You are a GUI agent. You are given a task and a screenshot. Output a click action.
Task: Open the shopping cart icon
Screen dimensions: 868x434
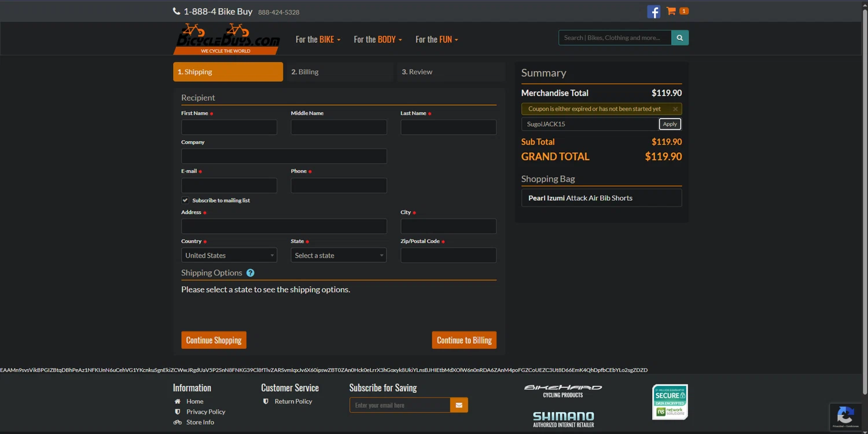671,11
